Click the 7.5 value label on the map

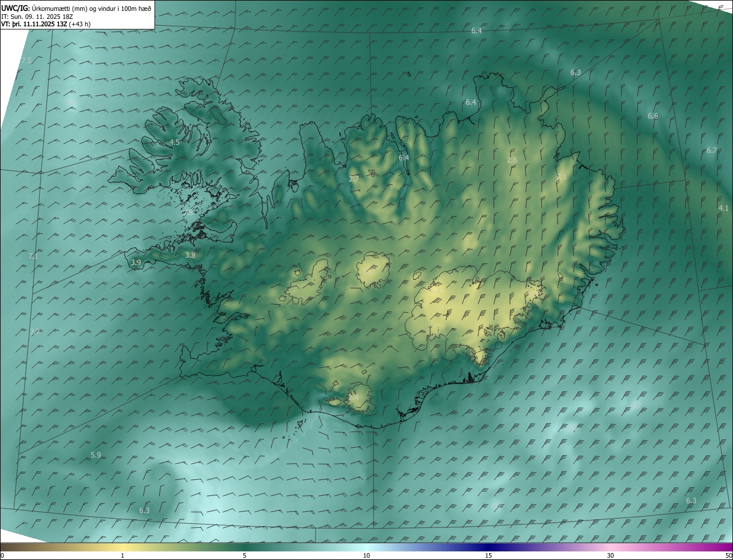click(26, 61)
